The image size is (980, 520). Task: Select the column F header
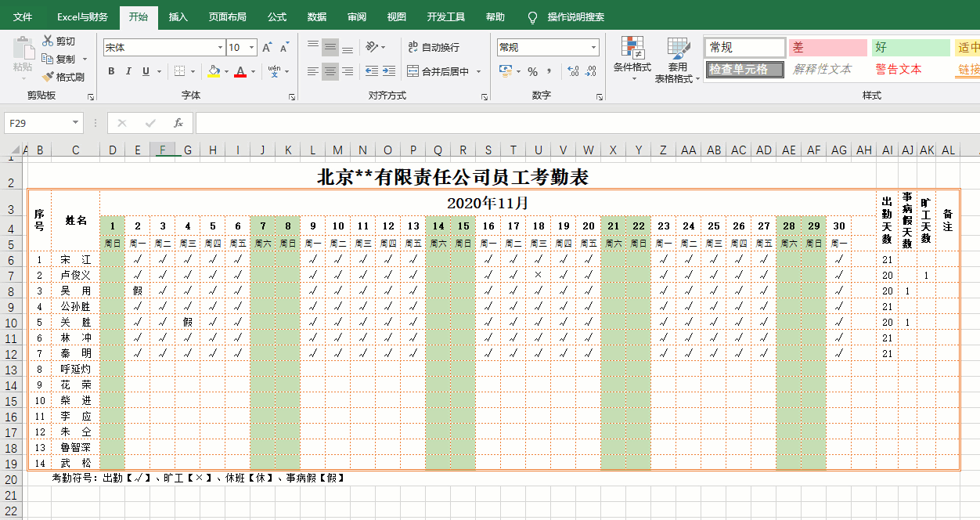163,150
